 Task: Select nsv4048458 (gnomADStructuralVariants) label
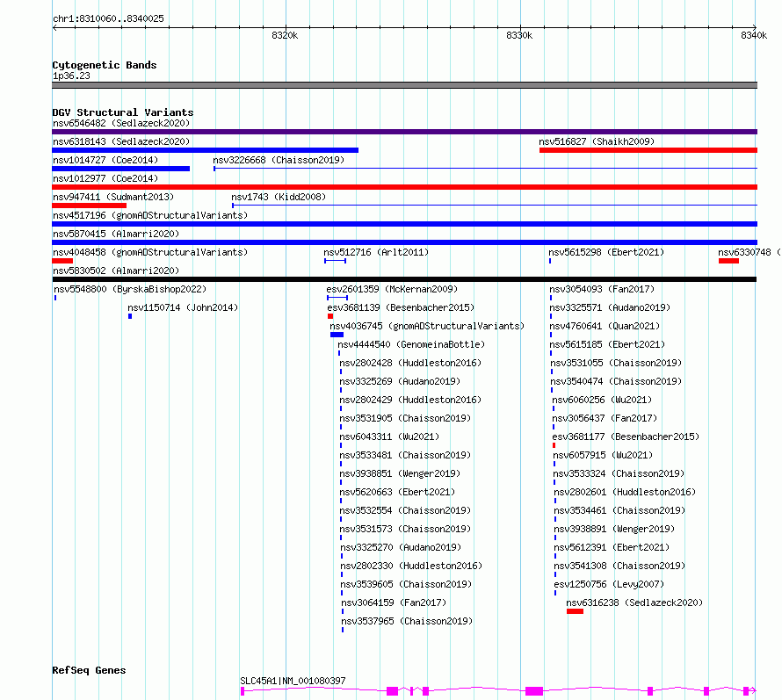[x=150, y=252]
